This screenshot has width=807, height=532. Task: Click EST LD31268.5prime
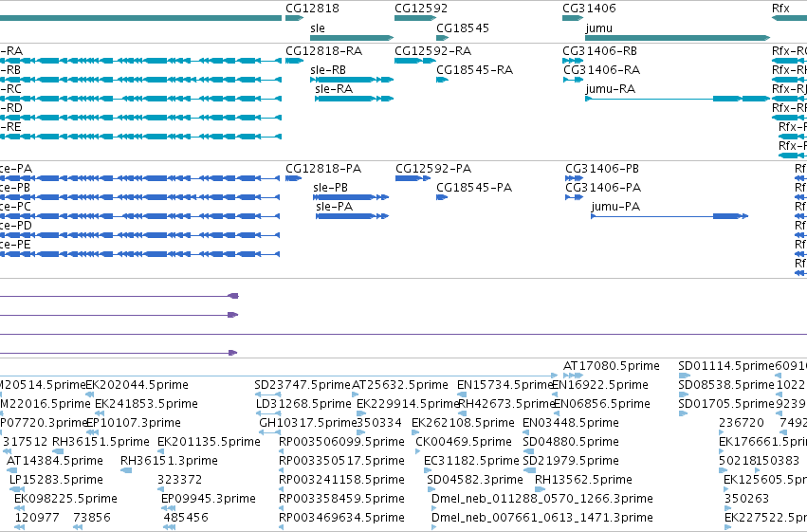coord(303,404)
